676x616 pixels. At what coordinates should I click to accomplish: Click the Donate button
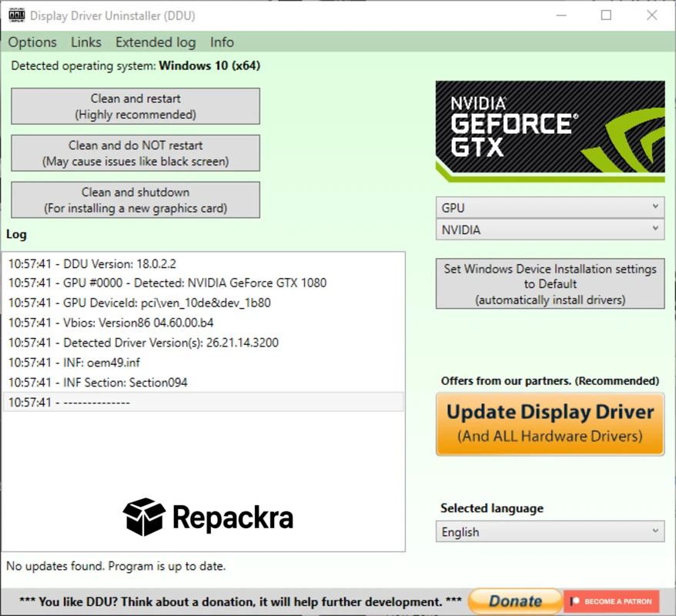pos(515,601)
